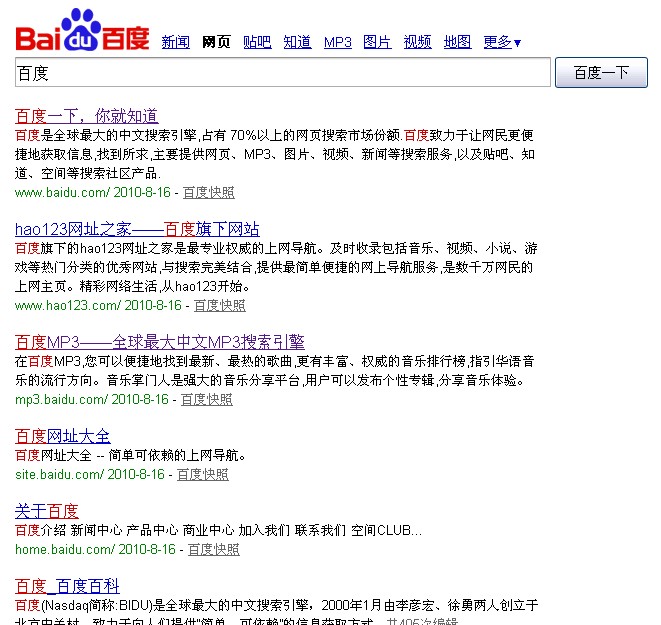Focus the search box containing 百度
The width and height of the screenshot is (661, 625).
[283, 72]
